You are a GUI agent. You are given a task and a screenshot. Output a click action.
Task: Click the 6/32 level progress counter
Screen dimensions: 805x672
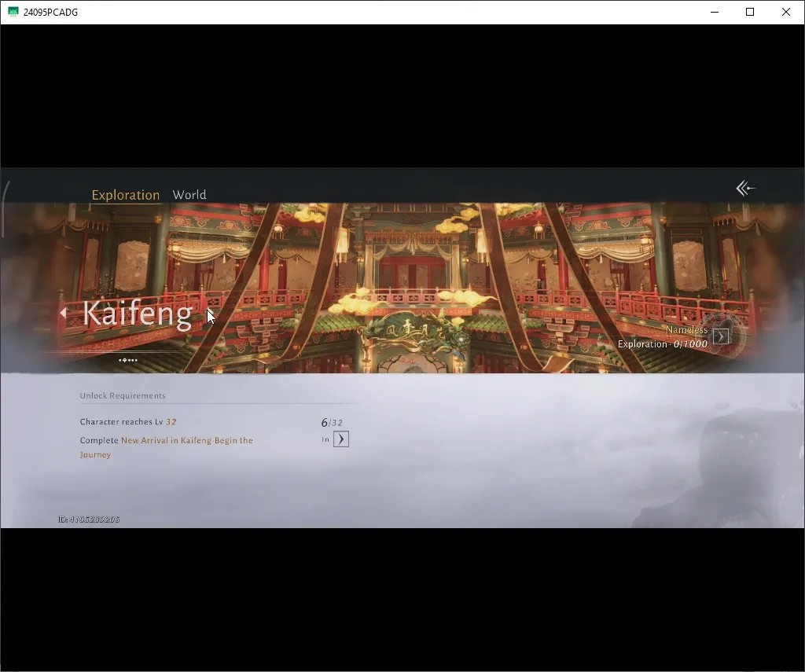pyautogui.click(x=332, y=423)
